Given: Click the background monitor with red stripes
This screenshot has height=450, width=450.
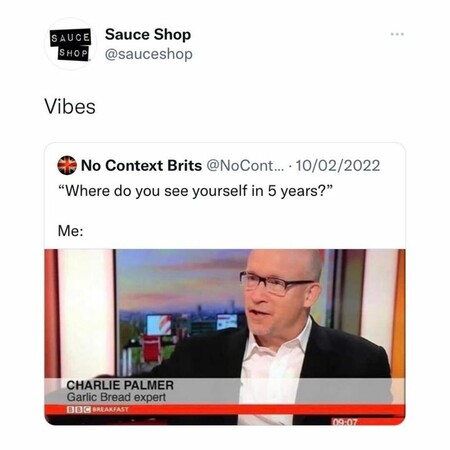Looking at the screenshot, I should (159, 325).
